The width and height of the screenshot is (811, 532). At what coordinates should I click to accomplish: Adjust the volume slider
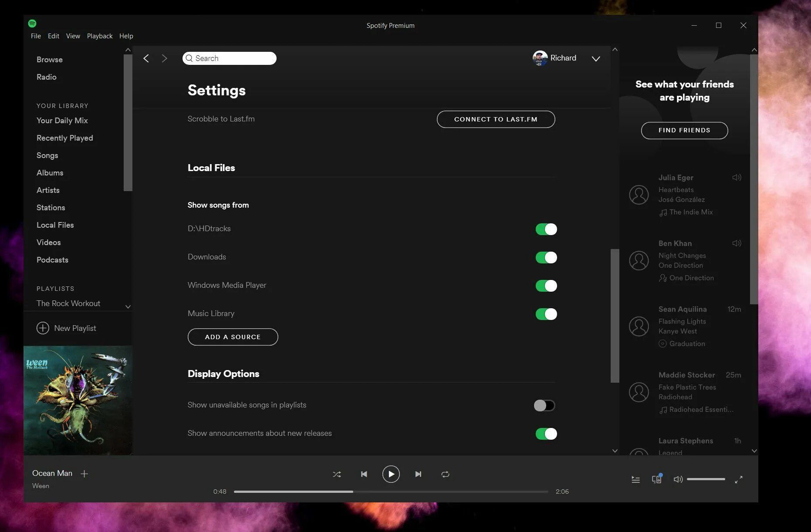(x=706, y=479)
